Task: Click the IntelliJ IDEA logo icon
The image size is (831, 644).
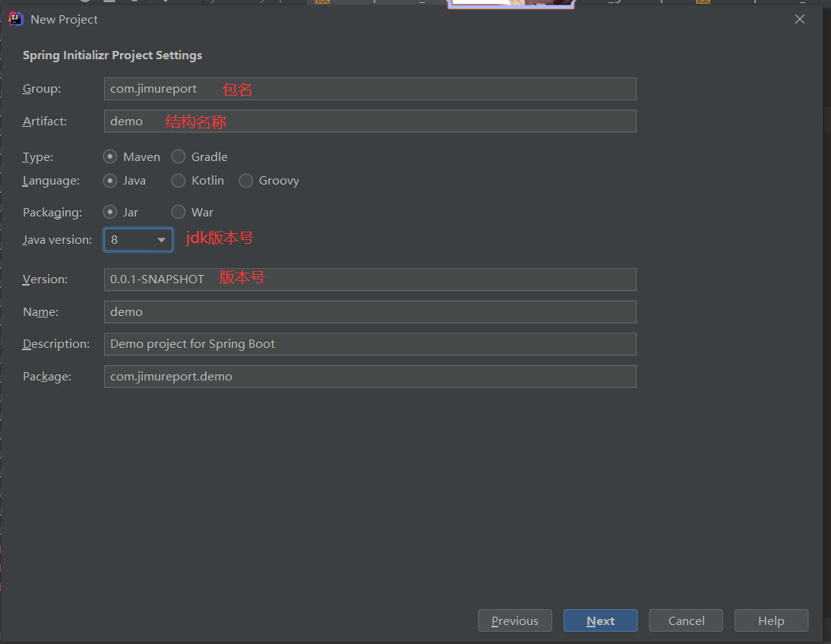Action: 16,19
